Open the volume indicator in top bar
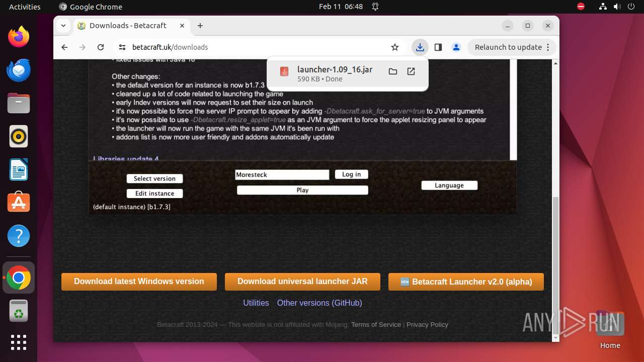This screenshot has width=644, height=362. pyautogui.click(x=616, y=7)
